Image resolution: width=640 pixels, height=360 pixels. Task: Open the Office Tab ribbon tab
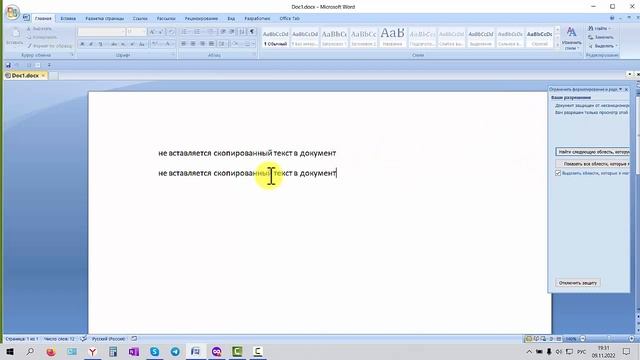coord(289,18)
